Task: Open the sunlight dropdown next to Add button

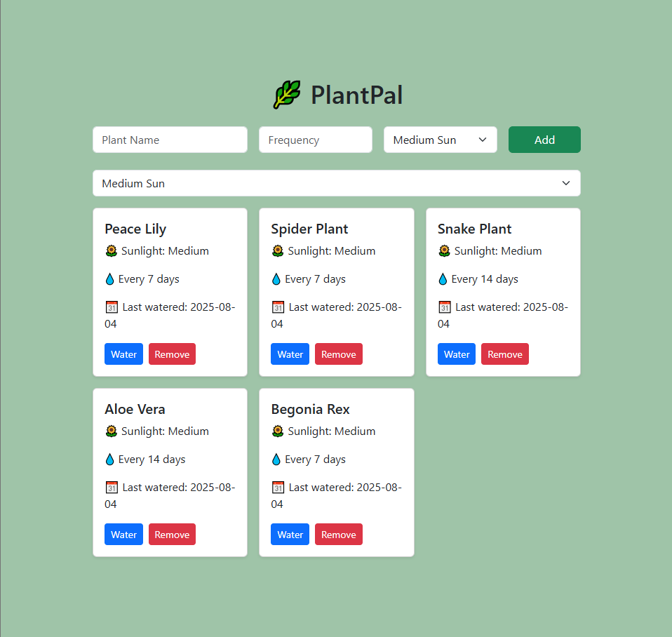Action: pos(440,140)
